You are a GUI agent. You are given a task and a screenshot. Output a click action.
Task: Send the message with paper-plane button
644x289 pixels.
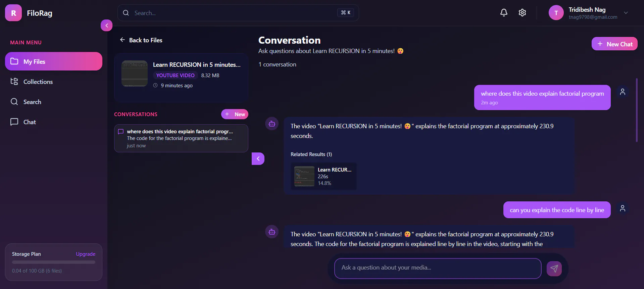554,269
